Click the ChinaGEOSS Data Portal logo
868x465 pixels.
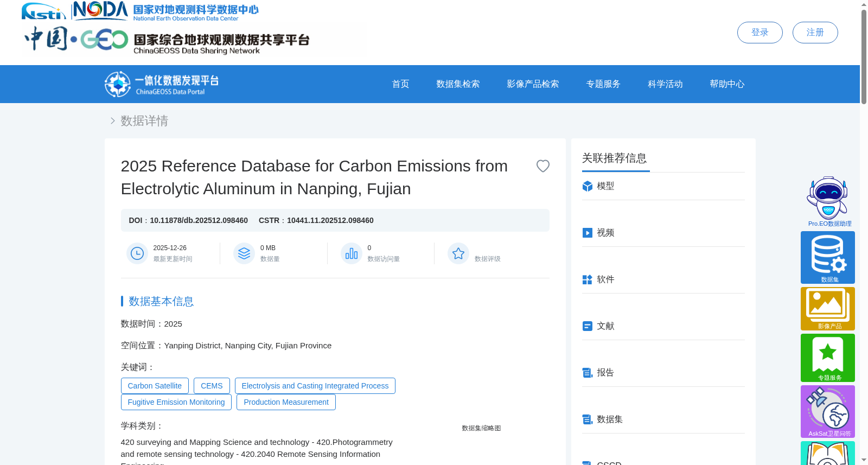point(162,84)
